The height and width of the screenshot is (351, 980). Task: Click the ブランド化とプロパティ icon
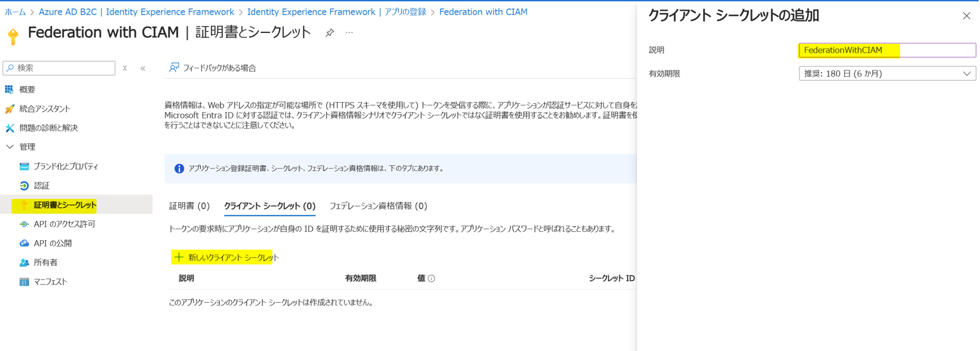tap(24, 167)
